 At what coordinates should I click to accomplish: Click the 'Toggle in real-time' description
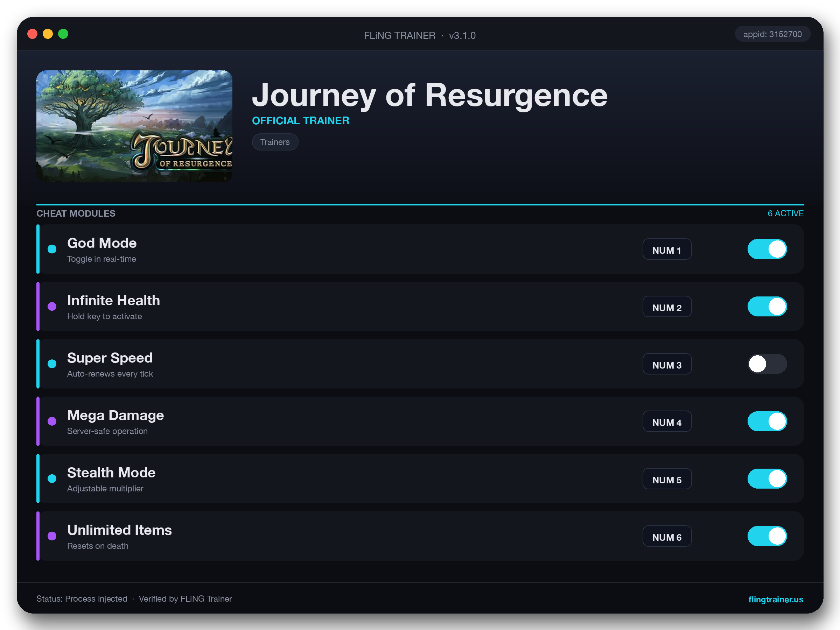(101, 259)
